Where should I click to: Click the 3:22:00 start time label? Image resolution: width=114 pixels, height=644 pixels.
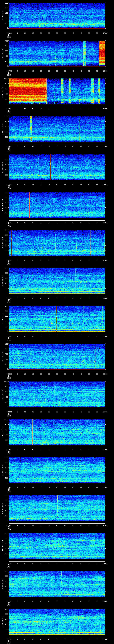(x=9, y=260)
